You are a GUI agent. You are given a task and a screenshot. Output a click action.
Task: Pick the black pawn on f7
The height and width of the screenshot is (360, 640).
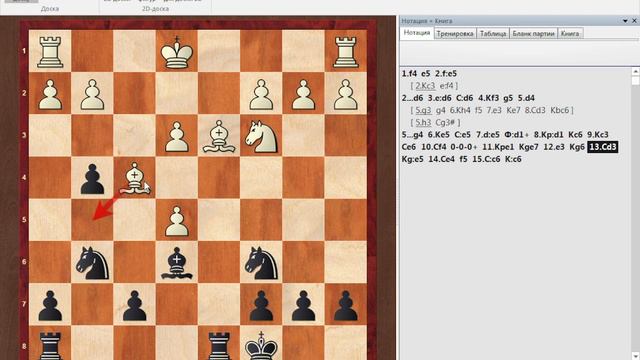[x=261, y=306]
